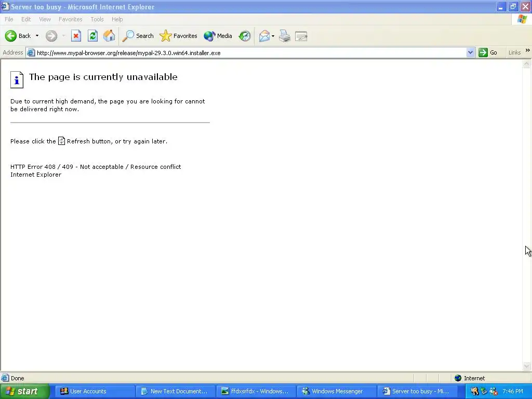Image resolution: width=532 pixels, height=399 pixels.
Task: Click the Go button
Action: pyautogui.click(x=488, y=52)
